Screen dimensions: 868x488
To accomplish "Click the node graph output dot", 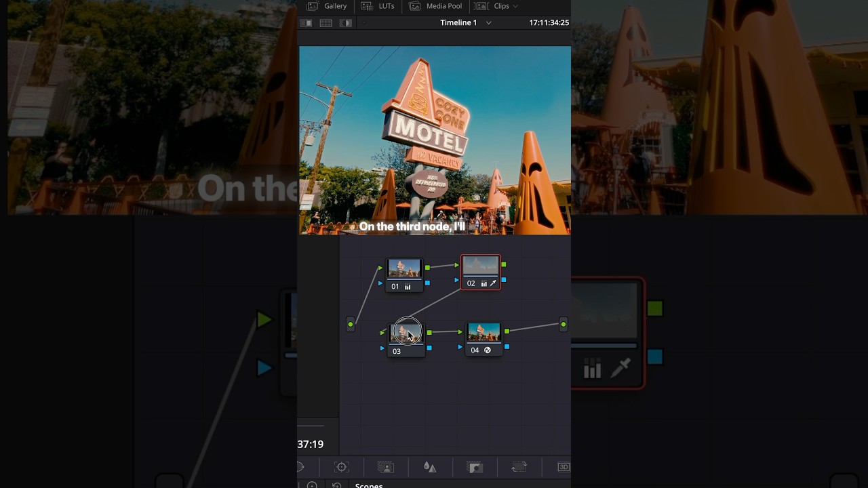I will pos(563,325).
